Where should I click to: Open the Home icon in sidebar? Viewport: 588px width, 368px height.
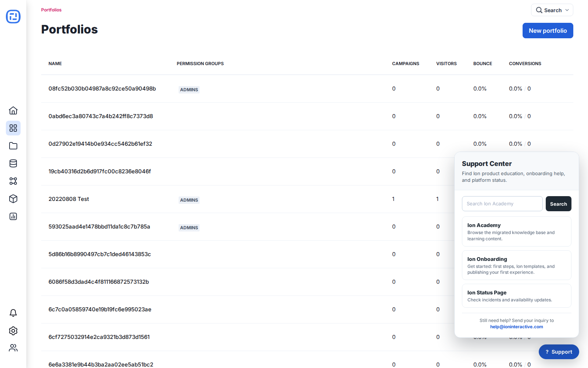tap(13, 110)
